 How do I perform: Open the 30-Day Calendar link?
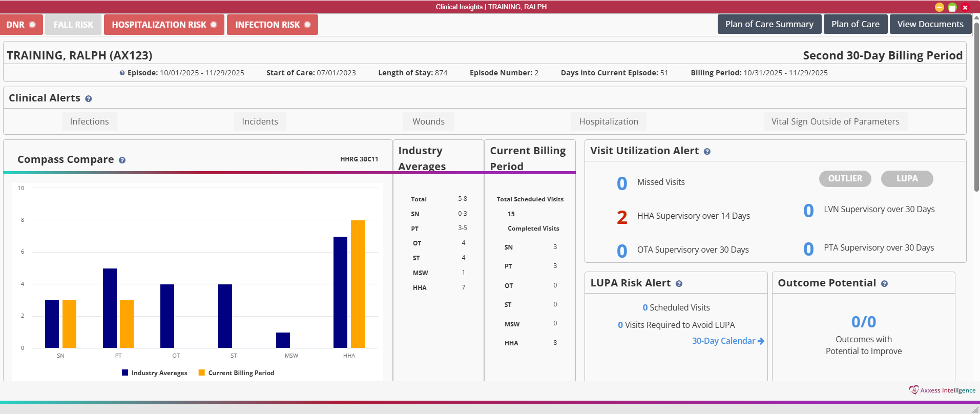click(x=723, y=341)
